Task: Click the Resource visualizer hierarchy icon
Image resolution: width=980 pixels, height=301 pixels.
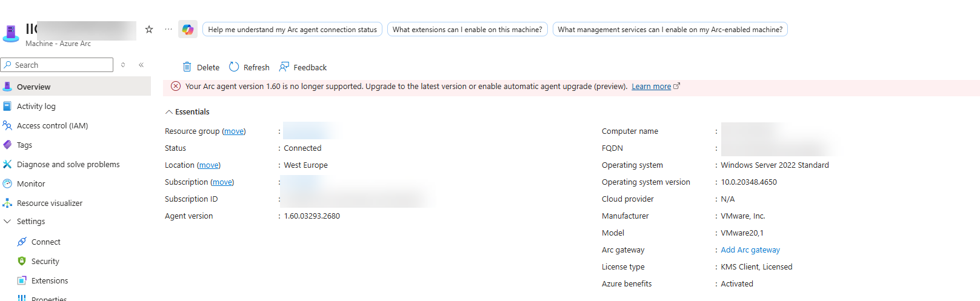Action: coord(7,203)
